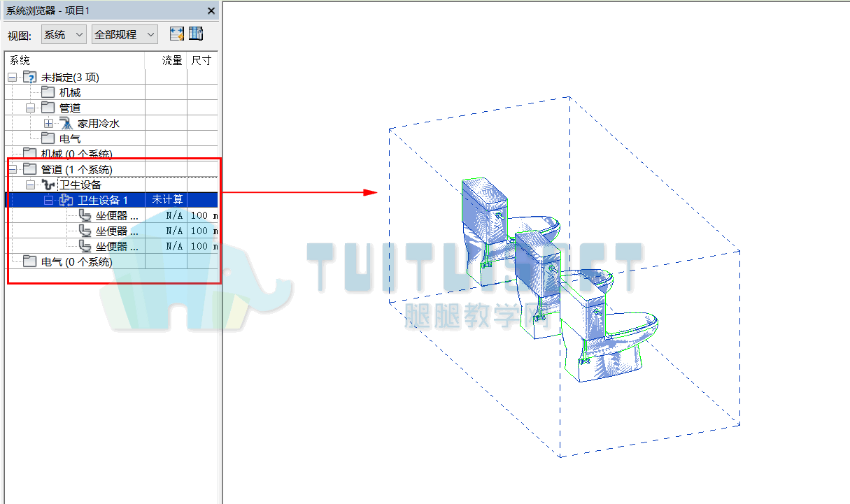Click the pipe icon beside 卫生设备
The image size is (850, 504).
tap(48, 185)
